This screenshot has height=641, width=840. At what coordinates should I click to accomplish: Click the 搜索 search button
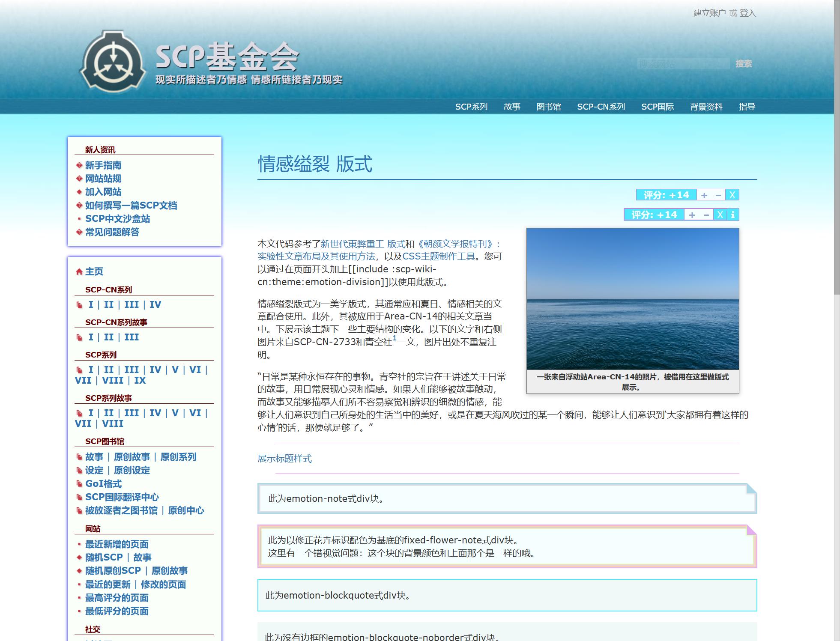tap(744, 64)
